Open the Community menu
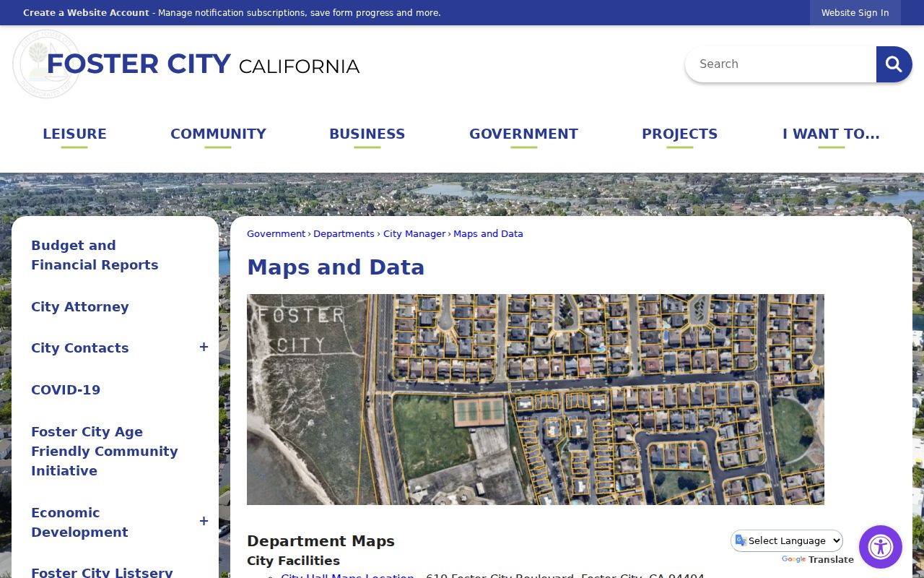924x578 pixels. pyautogui.click(x=218, y=134)
